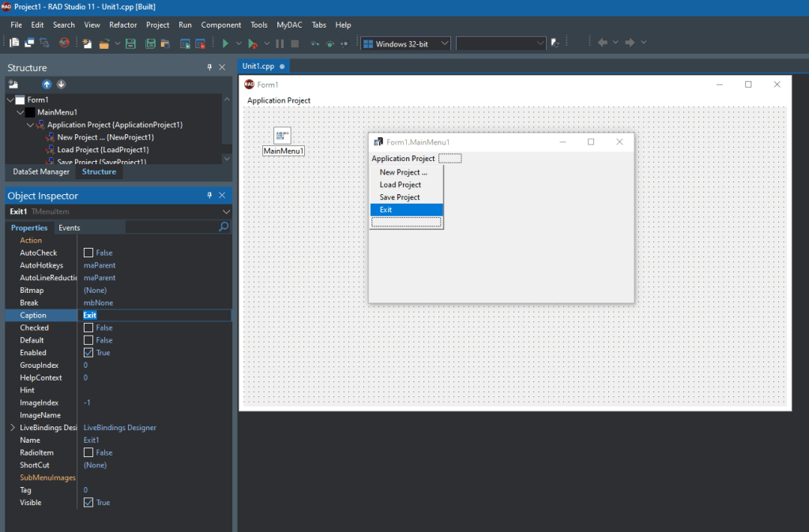Click the Trace Into debug icon
Viewport: 809px width, 532px height.
(314, 44)
